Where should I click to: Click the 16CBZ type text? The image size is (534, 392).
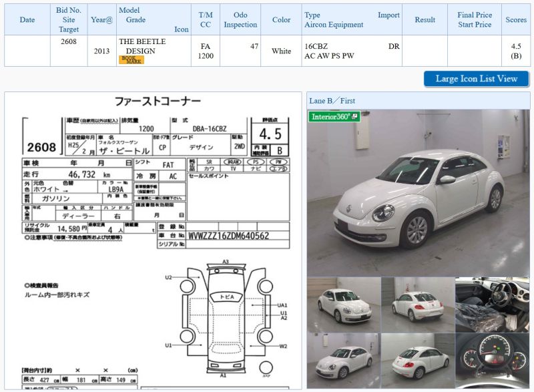click(316, 46)
